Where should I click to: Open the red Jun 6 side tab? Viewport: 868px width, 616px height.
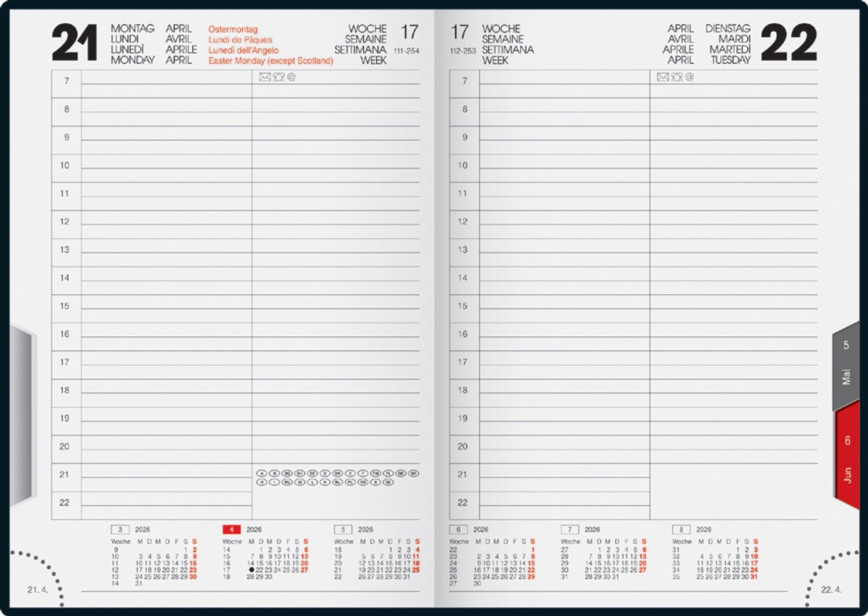847,455
